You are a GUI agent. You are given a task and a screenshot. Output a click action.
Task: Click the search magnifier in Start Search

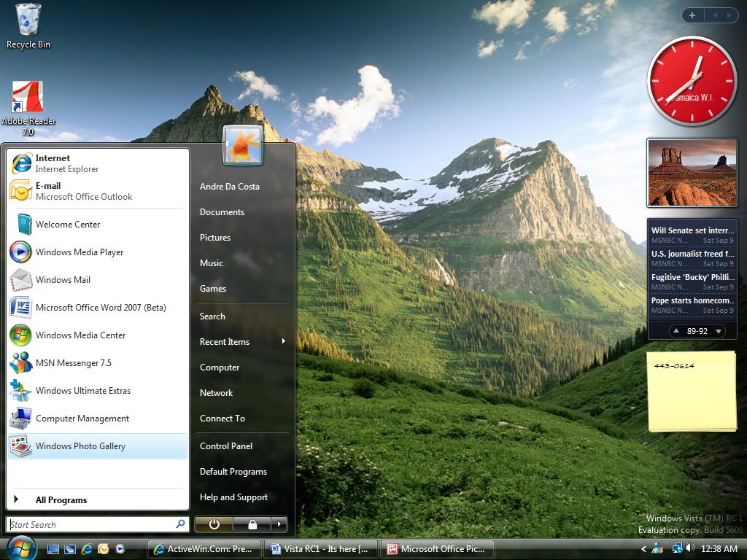point(181,524)
